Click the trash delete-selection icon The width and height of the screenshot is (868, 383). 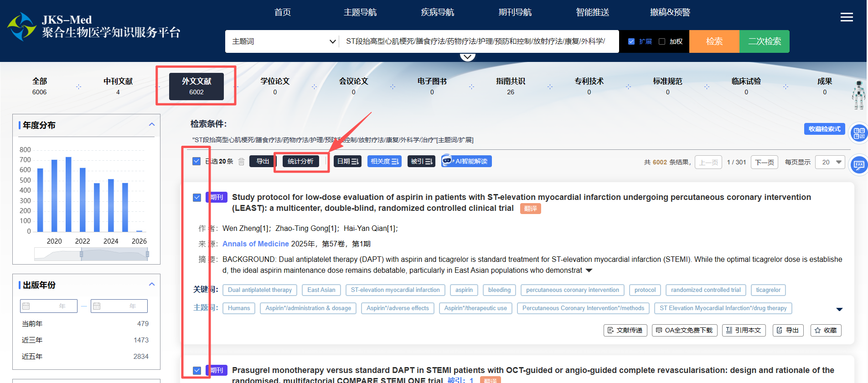click(242, 162)
